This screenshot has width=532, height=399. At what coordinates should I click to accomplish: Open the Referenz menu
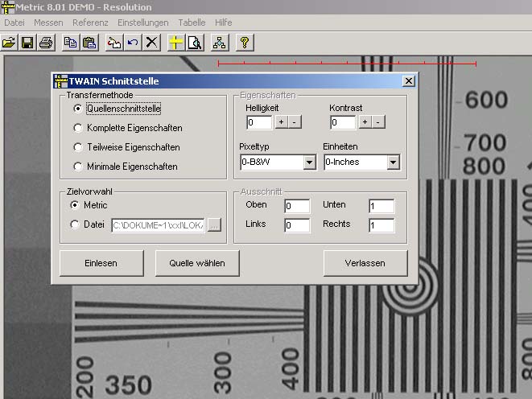click(x=90, y=23)
